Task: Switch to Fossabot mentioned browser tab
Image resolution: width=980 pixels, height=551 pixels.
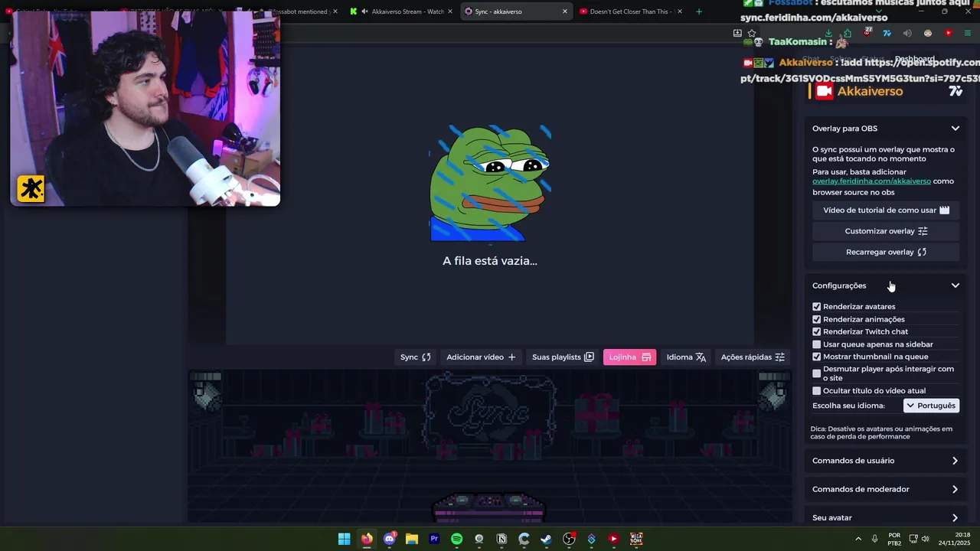Action: tap(299, 11)
